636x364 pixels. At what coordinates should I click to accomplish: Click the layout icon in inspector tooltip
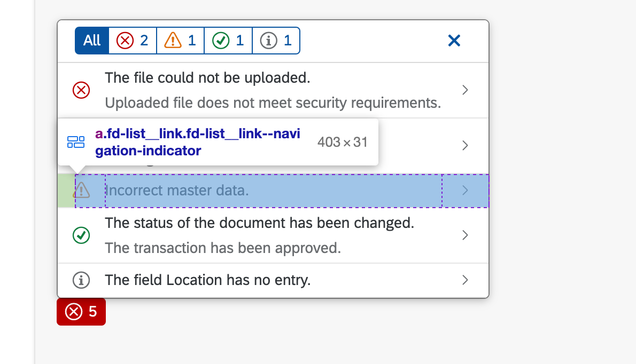pos(76,142)
